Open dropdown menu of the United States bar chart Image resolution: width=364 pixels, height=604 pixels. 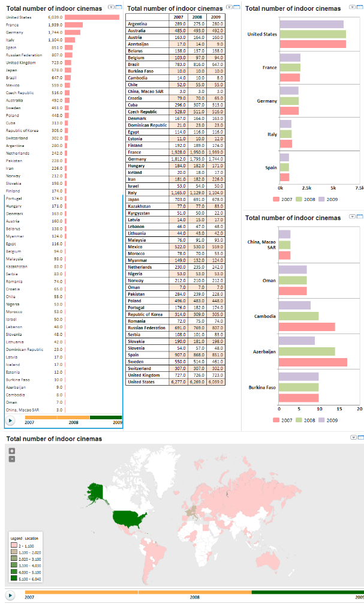(x=353, y=8)
